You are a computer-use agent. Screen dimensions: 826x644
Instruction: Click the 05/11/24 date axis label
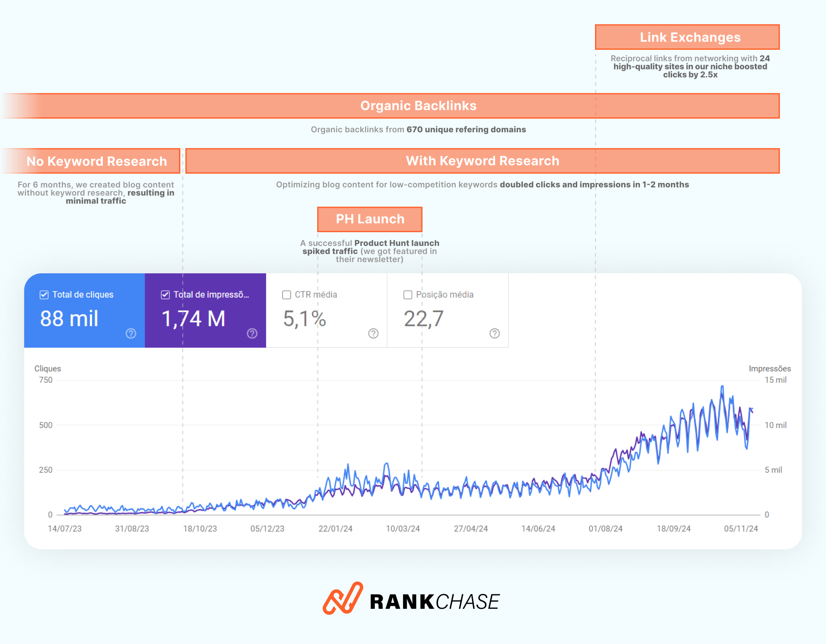[x=741, y=529]
